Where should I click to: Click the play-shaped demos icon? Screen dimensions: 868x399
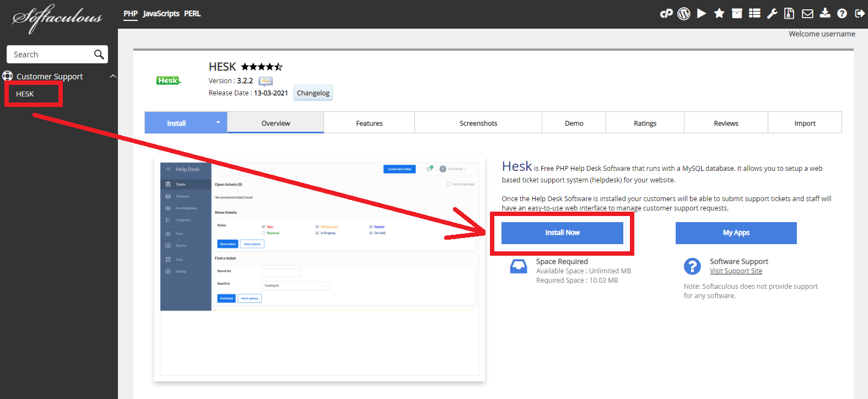click(702, 14)
